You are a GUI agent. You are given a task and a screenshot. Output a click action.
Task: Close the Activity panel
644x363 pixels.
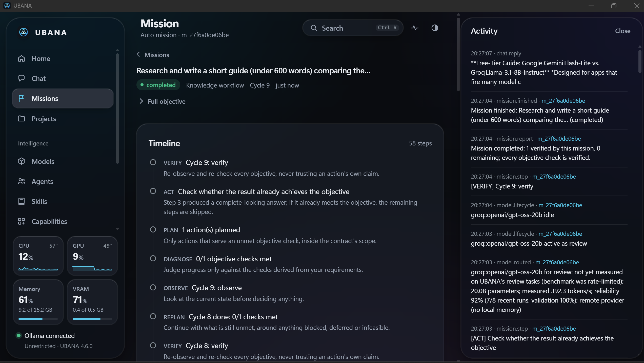click(622, 31)
